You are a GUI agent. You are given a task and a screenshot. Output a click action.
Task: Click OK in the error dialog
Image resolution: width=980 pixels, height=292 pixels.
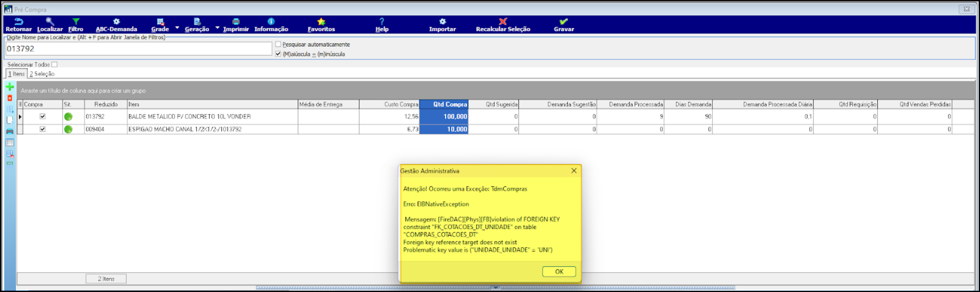(559, 272)
